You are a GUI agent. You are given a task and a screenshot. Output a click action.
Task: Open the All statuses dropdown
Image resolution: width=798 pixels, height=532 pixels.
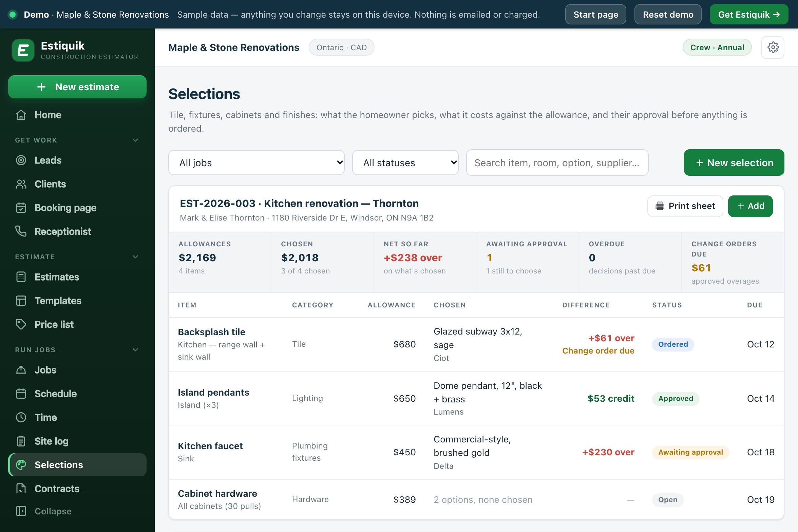click(405, 163)
